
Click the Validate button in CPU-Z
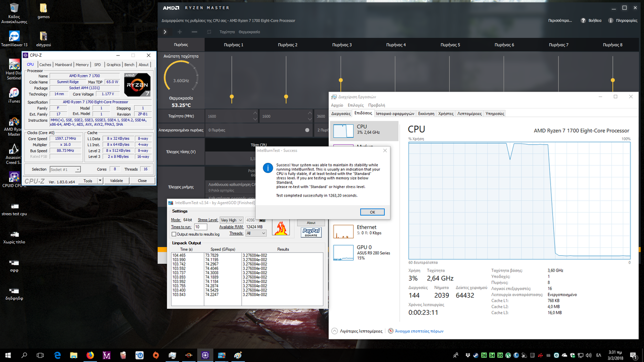[x=116, y=180]
